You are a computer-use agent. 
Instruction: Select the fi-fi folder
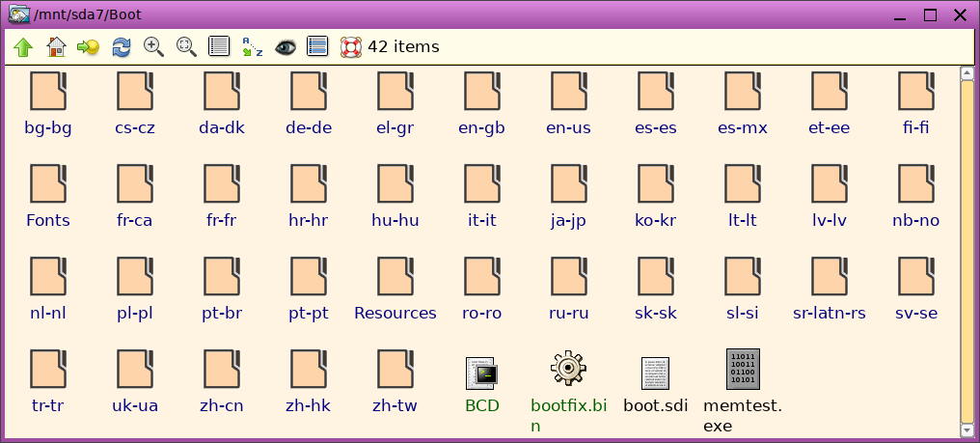[916, 104]
